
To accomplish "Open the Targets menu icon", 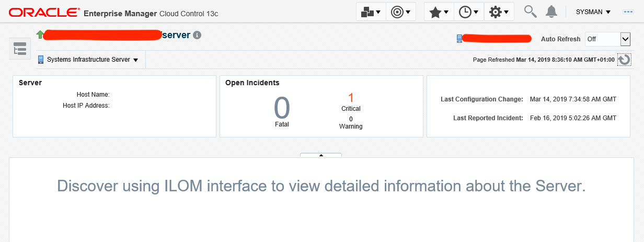I will click(400, 11).
